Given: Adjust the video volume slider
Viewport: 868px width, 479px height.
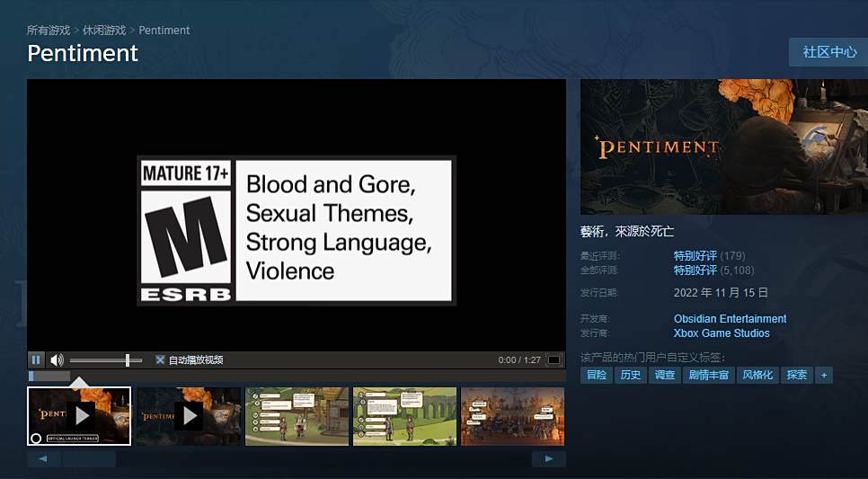Looking at the screenshot, I should pyautogui.click(x=106, y=360).
